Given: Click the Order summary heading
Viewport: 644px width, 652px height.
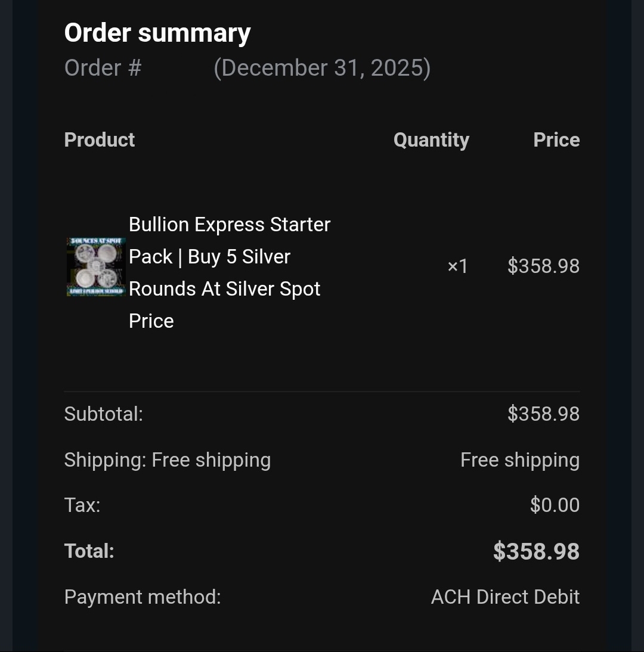Looking at the screenshot, I should [x=157, y=33].
